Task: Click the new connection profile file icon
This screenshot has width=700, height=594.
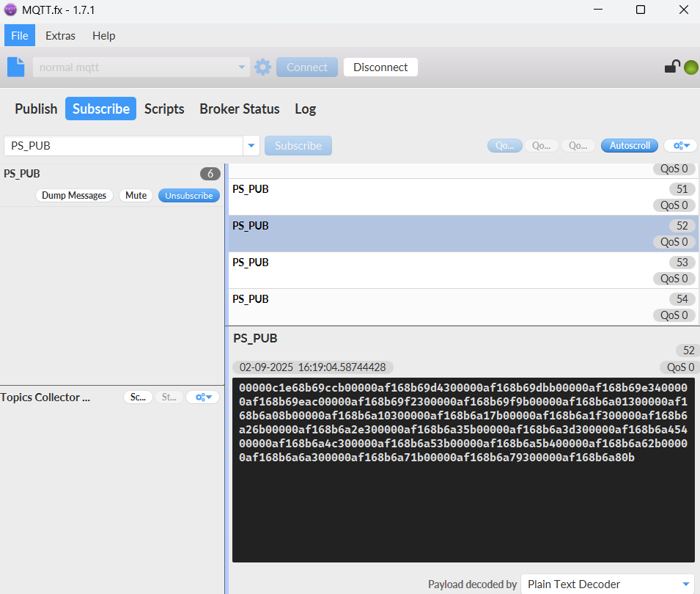Action: 15,67
